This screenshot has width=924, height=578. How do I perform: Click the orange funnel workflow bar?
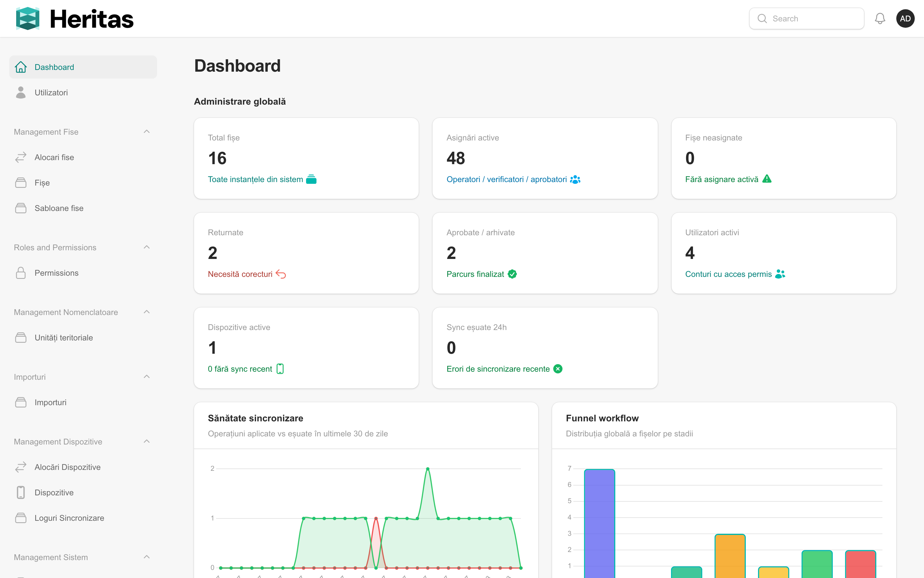730,556
